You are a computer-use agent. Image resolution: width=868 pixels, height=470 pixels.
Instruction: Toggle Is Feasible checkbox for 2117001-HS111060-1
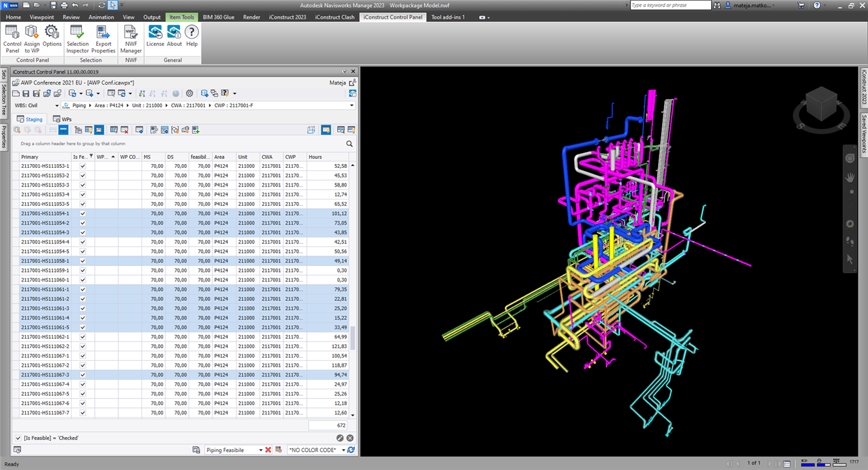pos(83,280)
